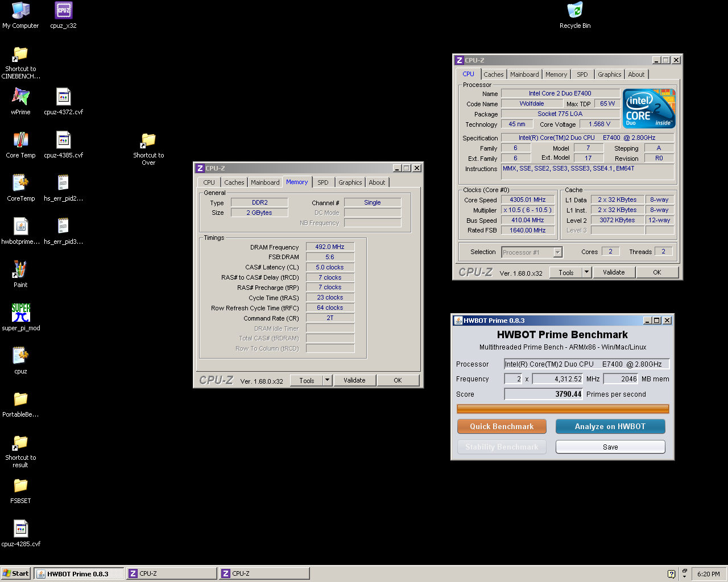The height and width of the screenshot is (582, 728).
Task: Click the DRAM Frequency value 492.0 MHz
Action: point(330,247)
